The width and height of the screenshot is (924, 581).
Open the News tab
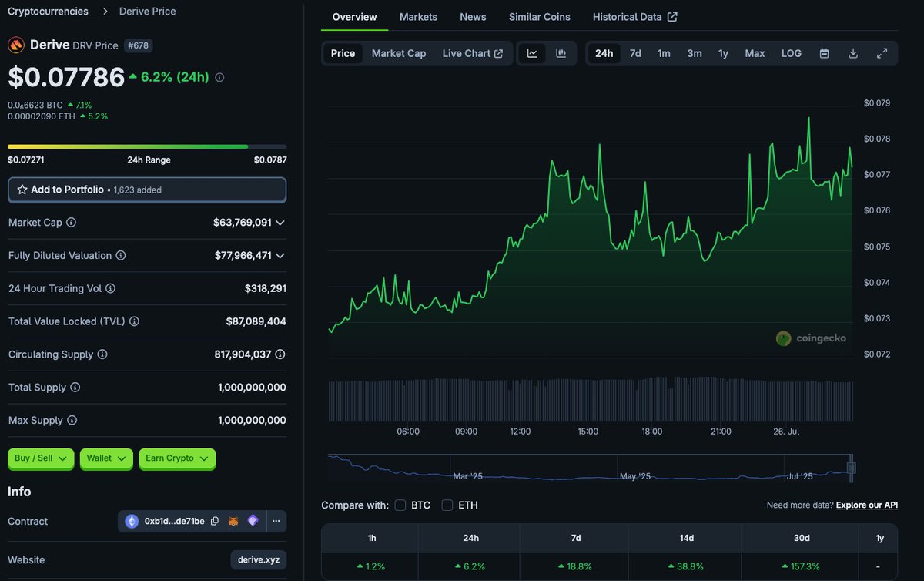tap(473, 17)
